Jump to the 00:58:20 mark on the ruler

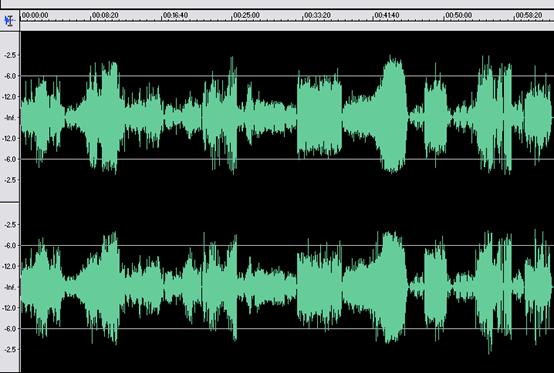click(x=529, y=15)
